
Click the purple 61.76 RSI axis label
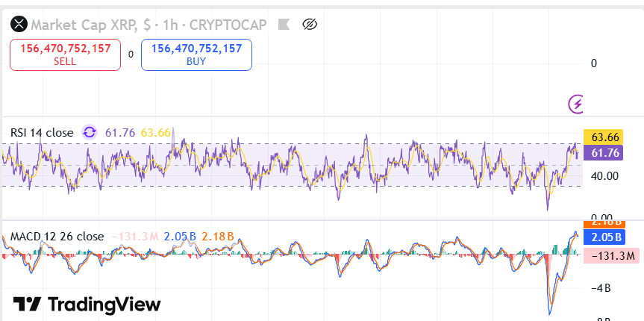[x=605, y=153]
